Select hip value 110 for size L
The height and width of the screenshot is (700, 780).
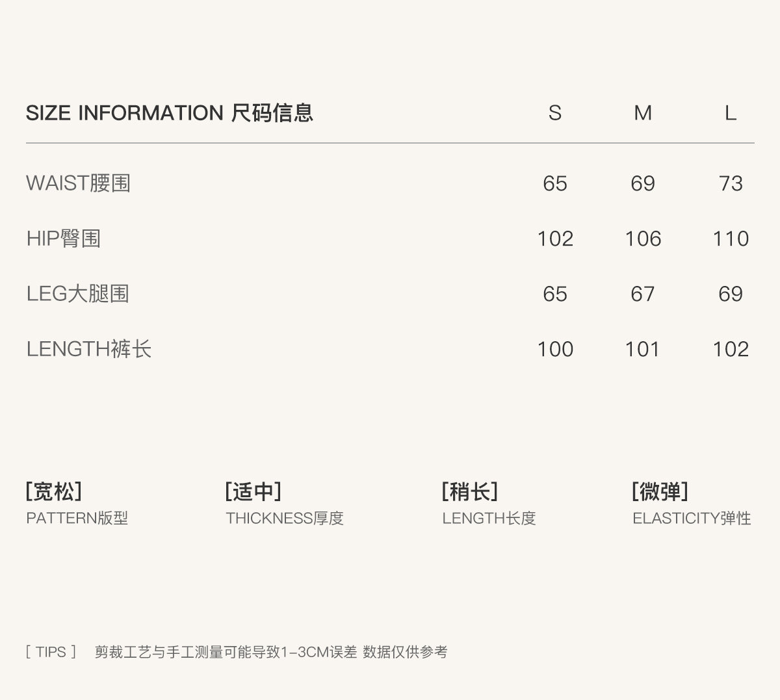pyautogui.click(x=731, y=239)
